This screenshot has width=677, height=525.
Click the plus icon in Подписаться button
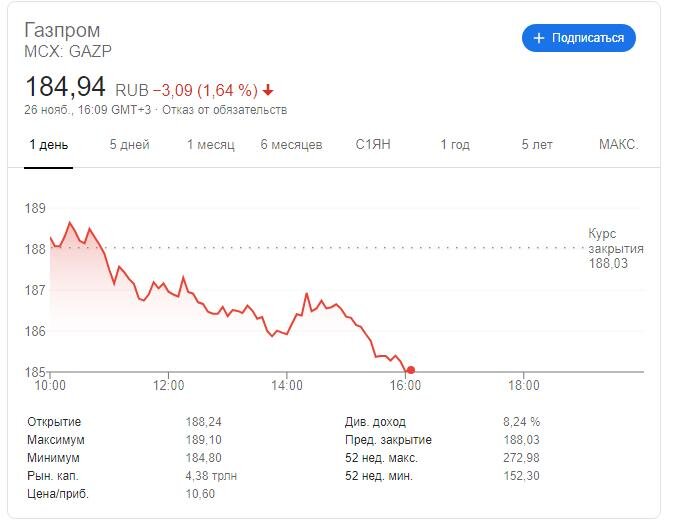coord(538,38)
